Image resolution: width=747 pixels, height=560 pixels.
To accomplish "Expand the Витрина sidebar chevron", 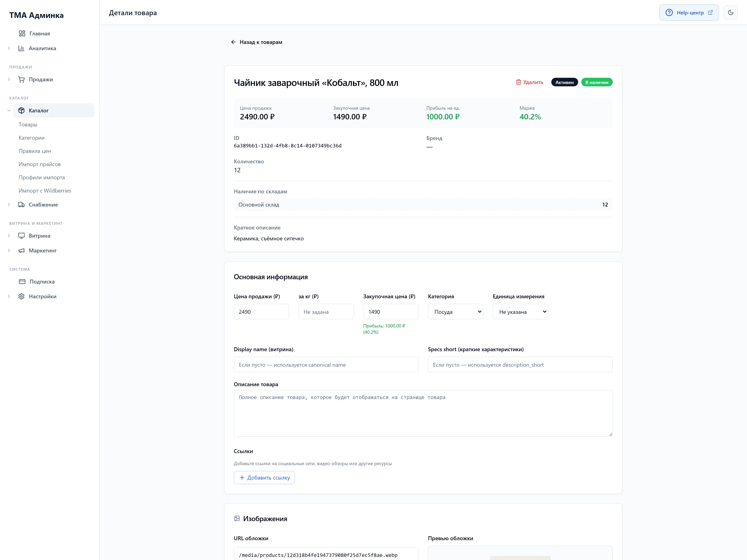I will (x=9, y=236).
